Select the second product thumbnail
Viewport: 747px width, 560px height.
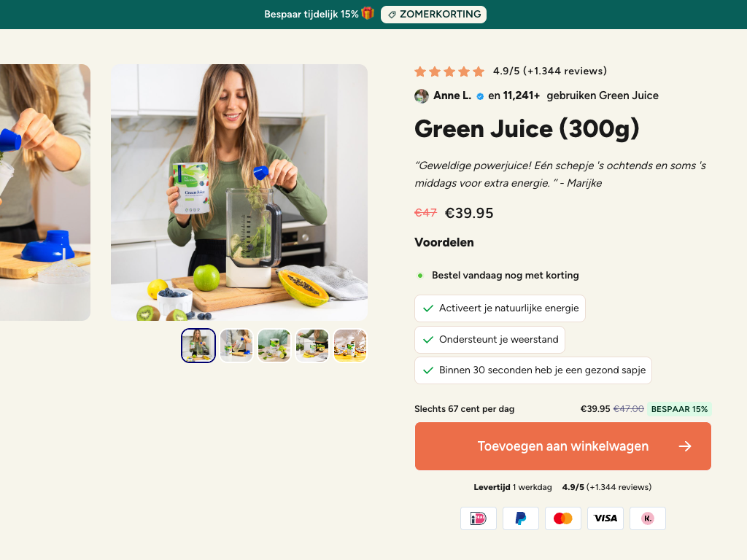236,346
